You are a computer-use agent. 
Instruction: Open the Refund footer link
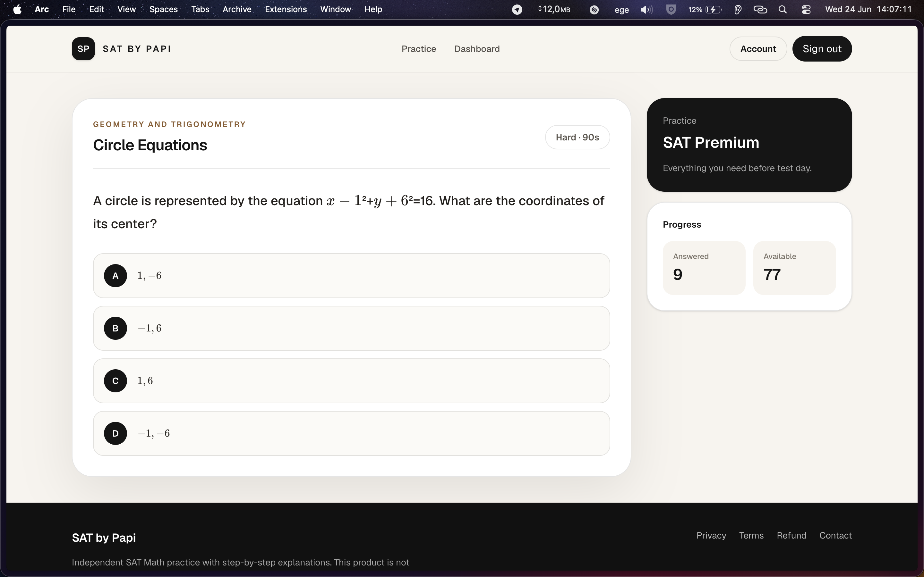[x=791, y=535]
